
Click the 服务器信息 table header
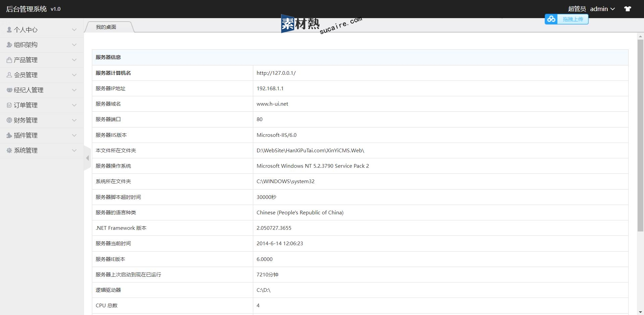pyautogui.click(x=360, y=57)
